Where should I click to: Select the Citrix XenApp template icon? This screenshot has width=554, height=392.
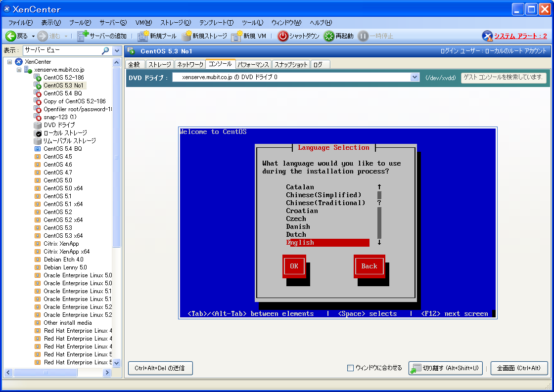pyautogui.click(x=38, y=244)
